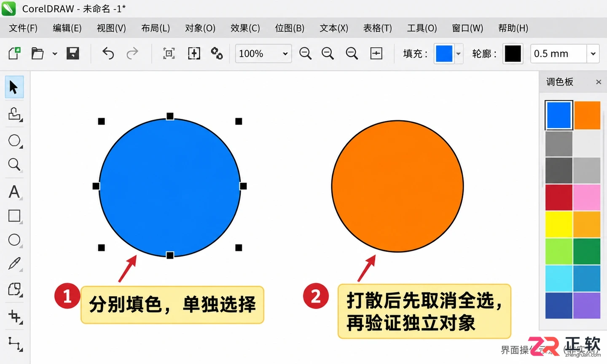Pick the Pen tool
607x364 pixels.
point(14,264)
